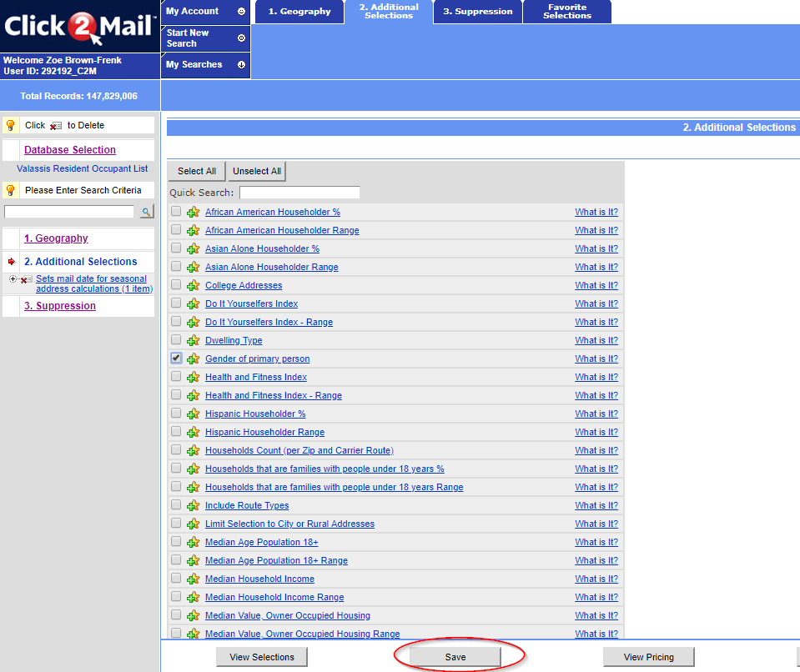Click the delete icon beside Sets mail date

point(25,280)
